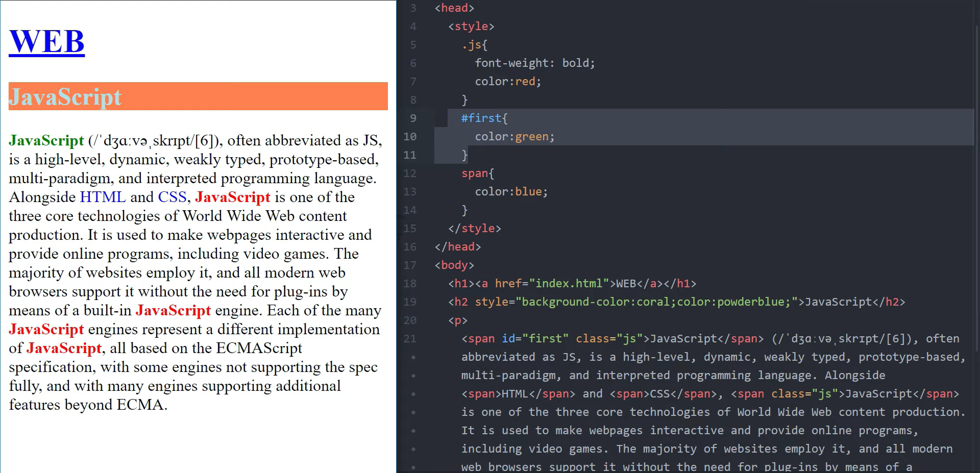
Task: Click red JavaScript before 'engines represent'
Action: [46, 329]
